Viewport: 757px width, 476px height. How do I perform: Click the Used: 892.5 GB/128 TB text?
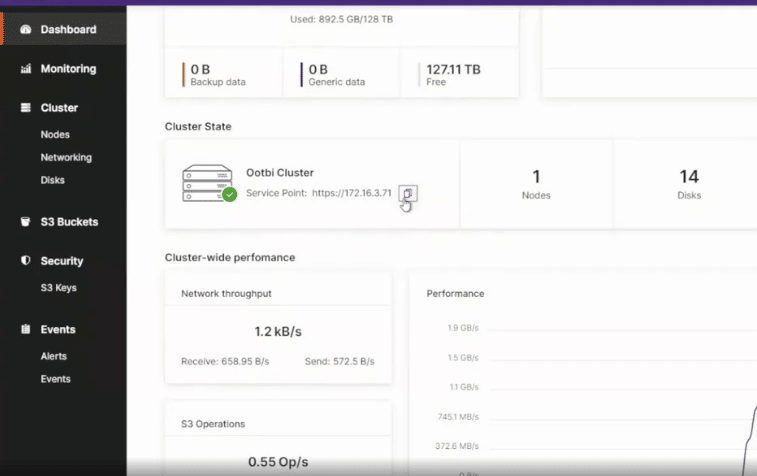(341, 19)
